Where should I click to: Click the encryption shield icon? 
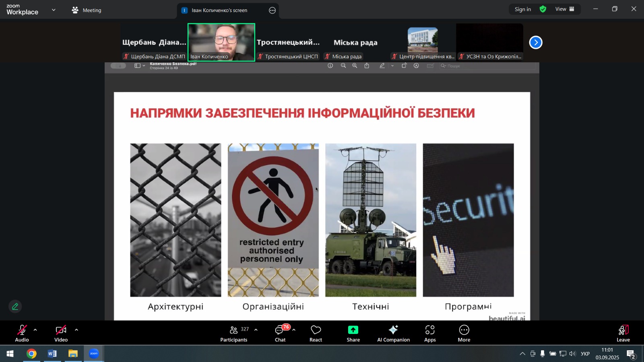tap(543, 9)
